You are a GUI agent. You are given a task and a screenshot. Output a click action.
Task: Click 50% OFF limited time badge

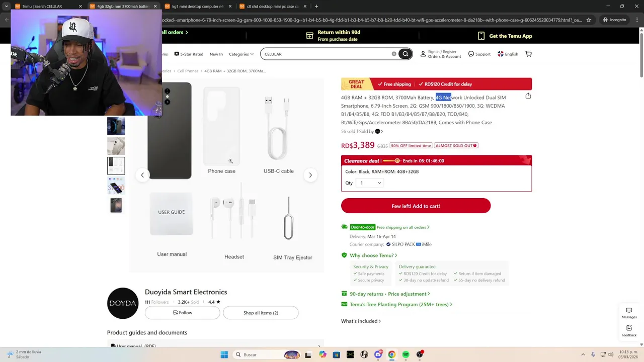(x=411, y=146)
